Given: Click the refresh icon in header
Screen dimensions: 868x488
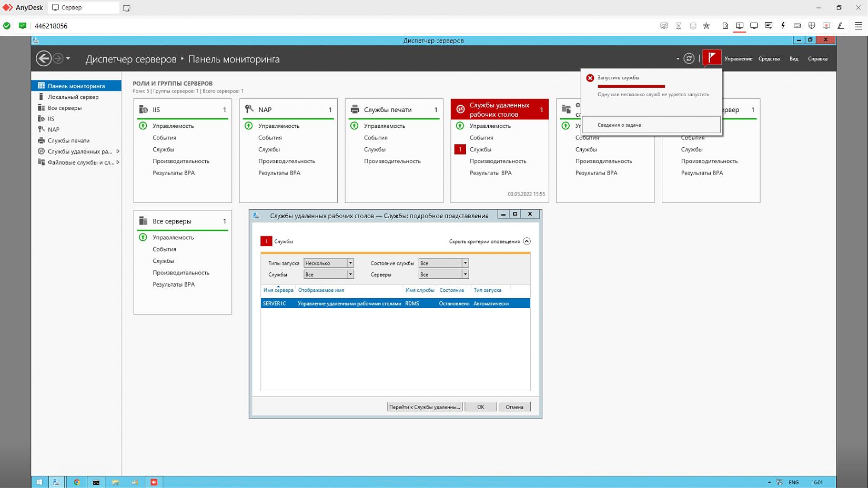Looking at the screenshot, I should pyautogui.click(x=689, y=58).
